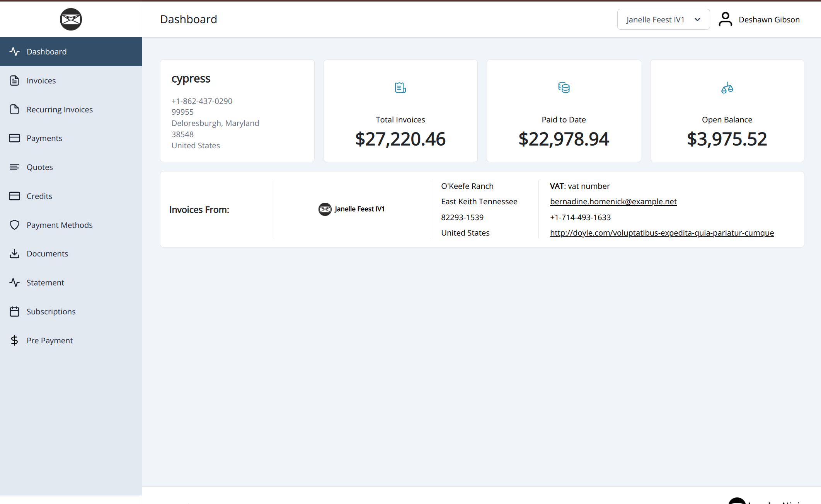
Task: Open the Janelle Feest IV1 company dropdown
Action: coord(663,19)
